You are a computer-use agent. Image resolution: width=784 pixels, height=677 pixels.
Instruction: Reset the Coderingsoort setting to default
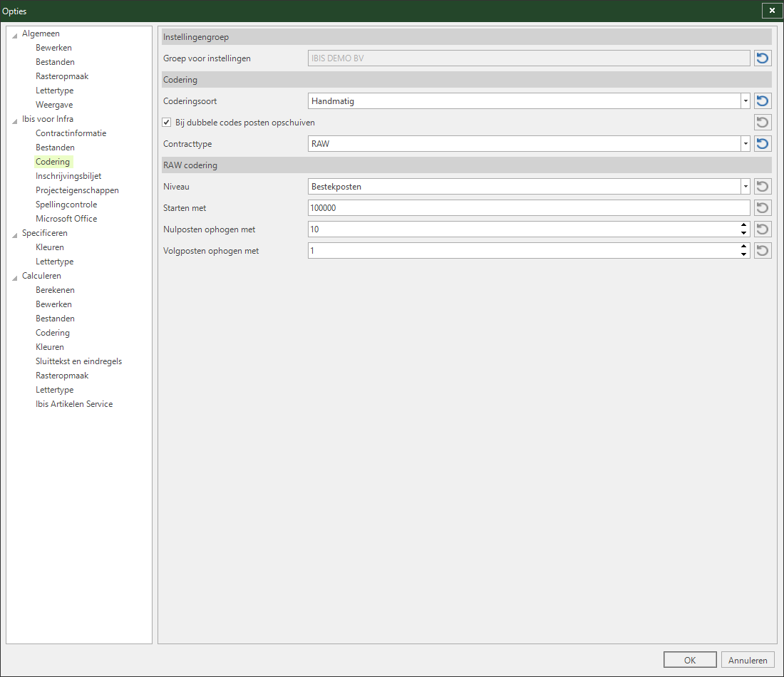pos(763,101)
